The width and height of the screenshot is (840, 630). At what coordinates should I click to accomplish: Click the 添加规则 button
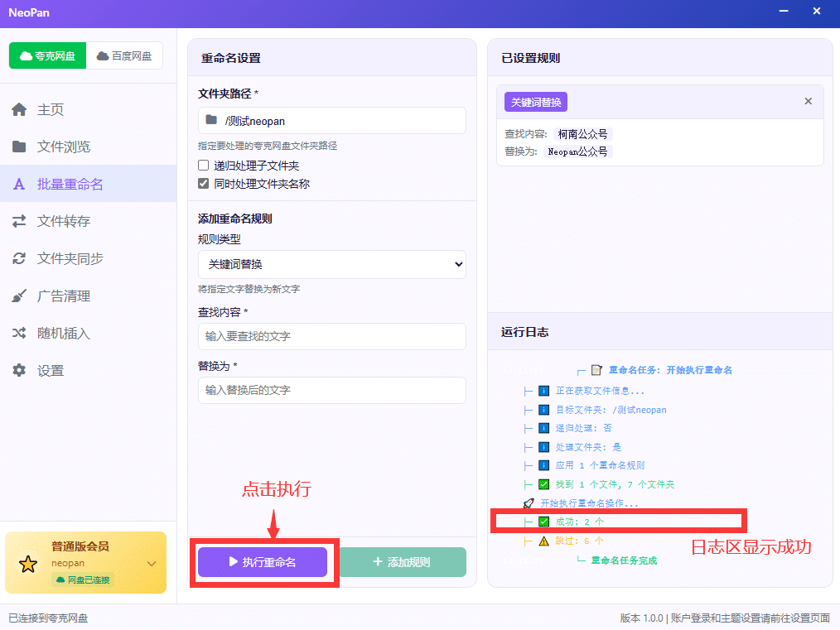tap(403, 562)
